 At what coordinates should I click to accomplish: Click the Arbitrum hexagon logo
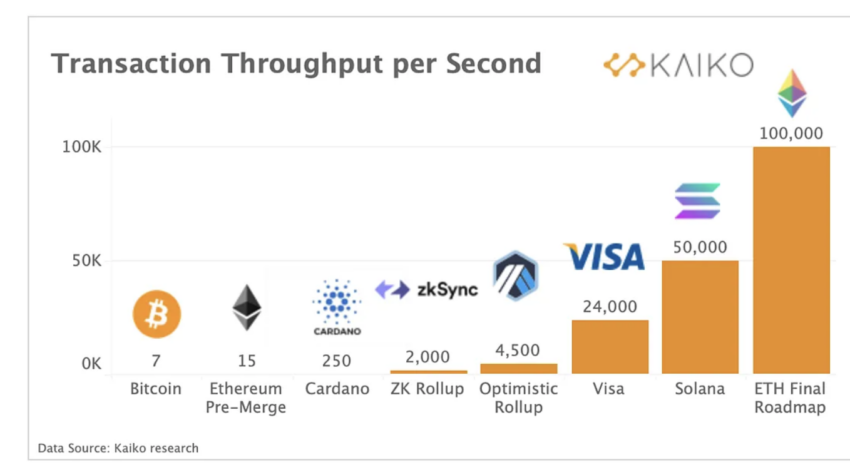click(x=515, y=277)
